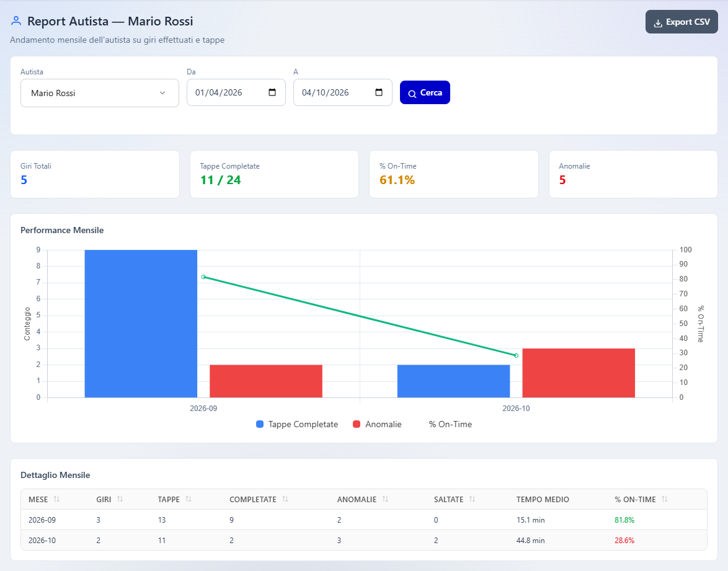Toggle Tappe Completate series in chart legend

tap(297, 424)
